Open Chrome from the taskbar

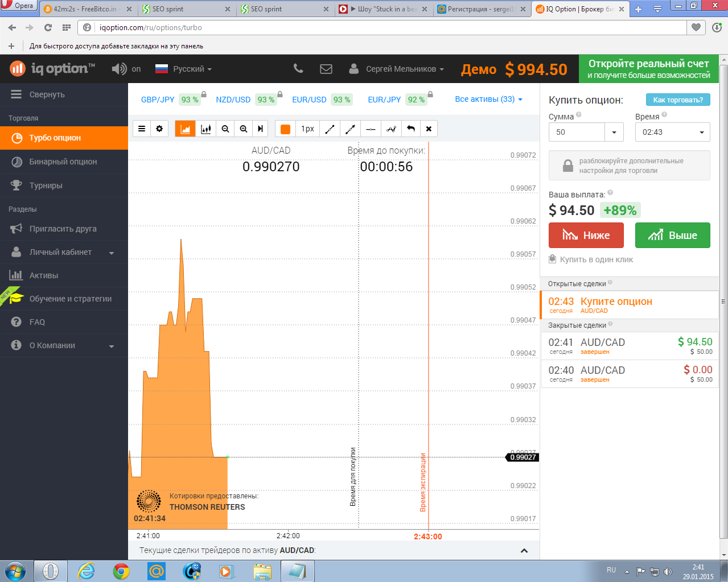pos(121,571)
